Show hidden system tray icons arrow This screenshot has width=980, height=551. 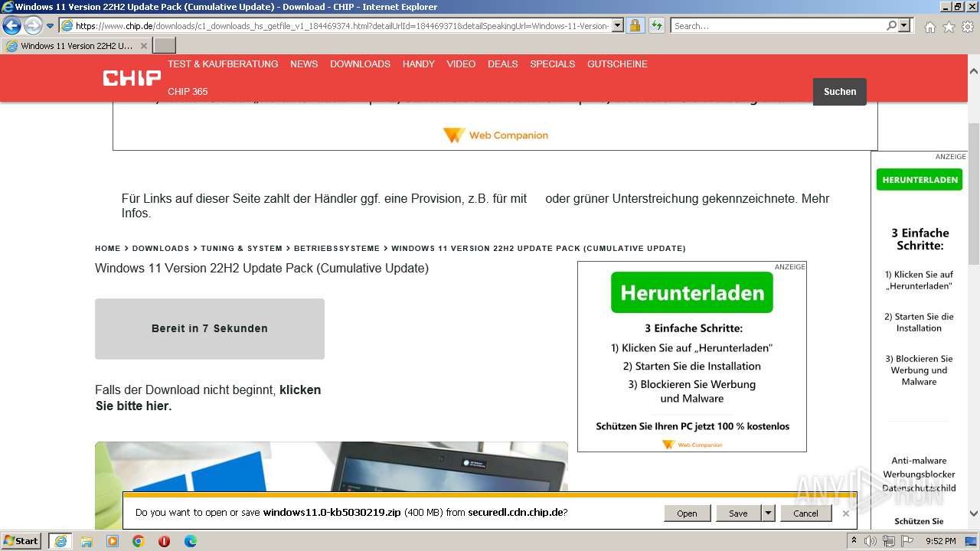point(854,541)
